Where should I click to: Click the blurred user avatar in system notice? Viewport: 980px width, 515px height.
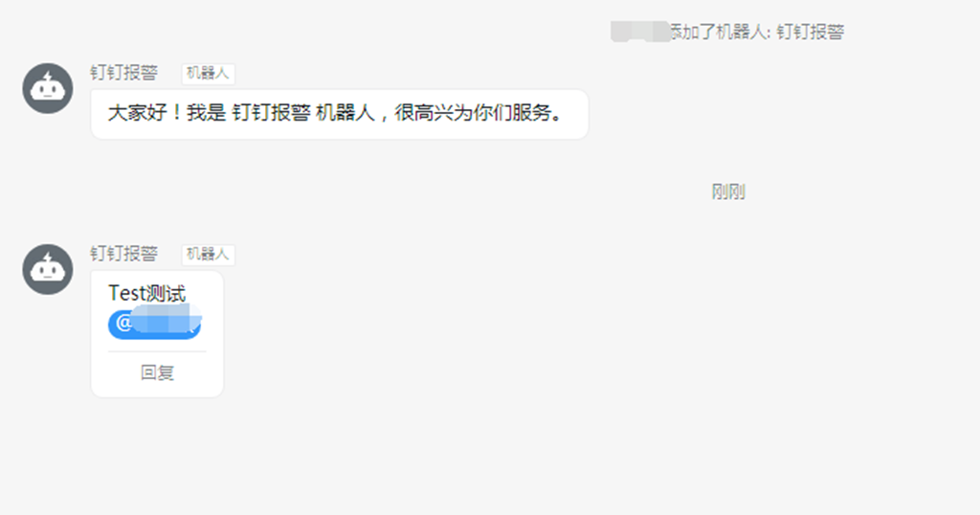click(640, 32)
